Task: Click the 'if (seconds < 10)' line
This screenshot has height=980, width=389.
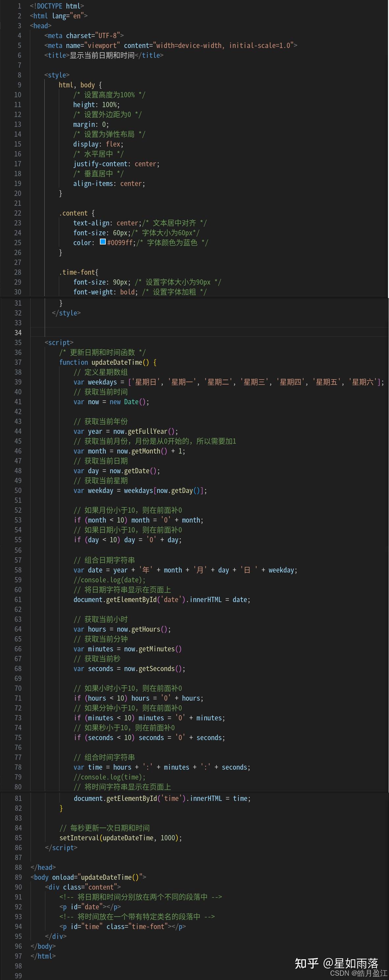Action: [149, 738]
